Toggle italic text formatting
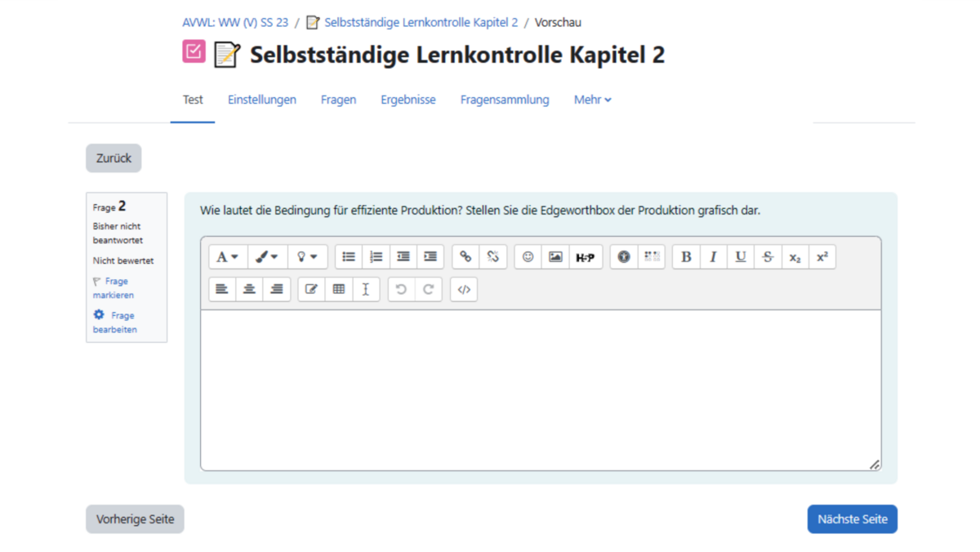The width and height of the screenshot is (980, 552). click(713, 257)
